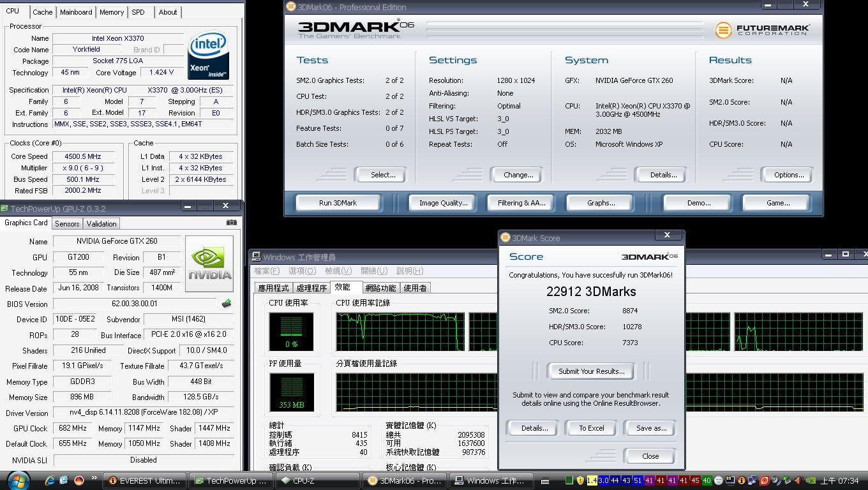Click the yellow 1.4 voltage tray indicator
Viewport: 868px width, 490px height.
pos(592,480)
